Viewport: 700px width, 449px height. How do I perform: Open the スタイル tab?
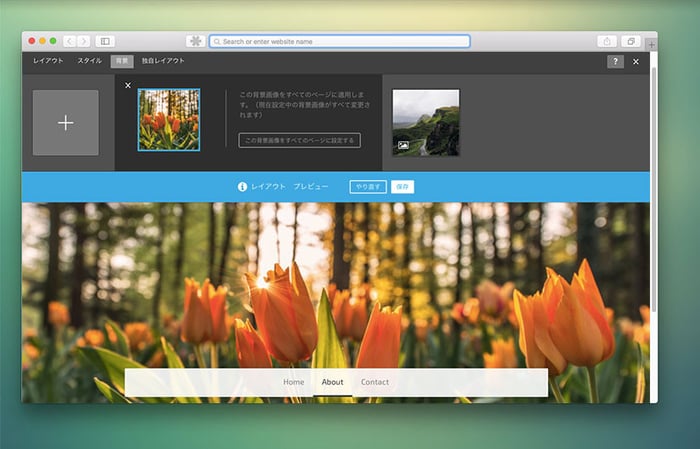tap(89, 61)
